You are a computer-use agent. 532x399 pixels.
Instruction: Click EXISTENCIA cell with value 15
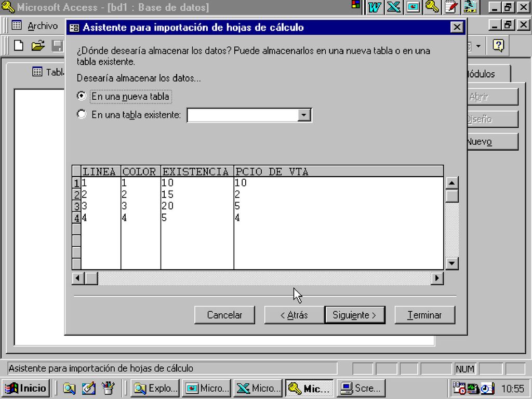point(197,194)
